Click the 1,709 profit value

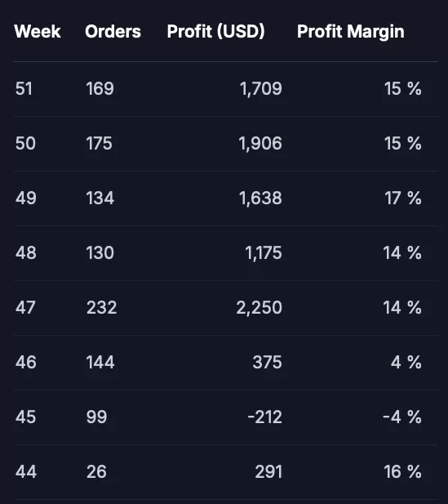261,88
